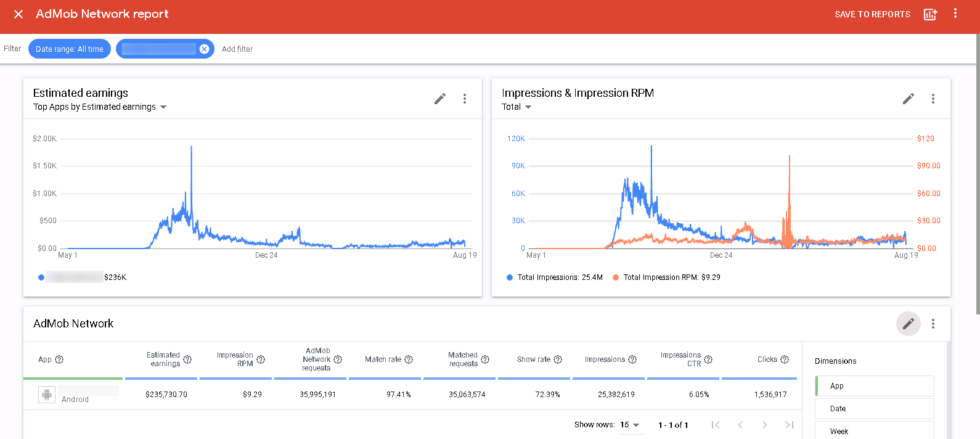Screen dimensions: 980x439
Task: Show help for AdMob Network requests column
Action: pos(338,359)
